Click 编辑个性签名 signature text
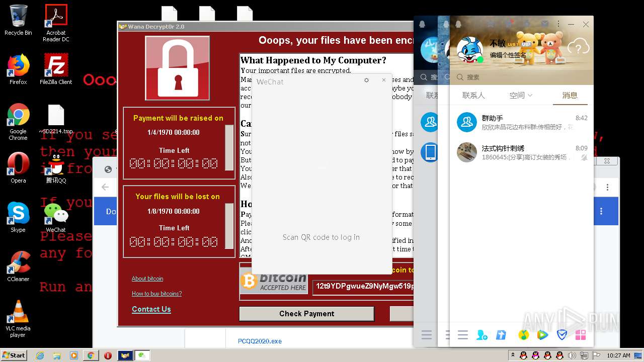 [508, 55]
